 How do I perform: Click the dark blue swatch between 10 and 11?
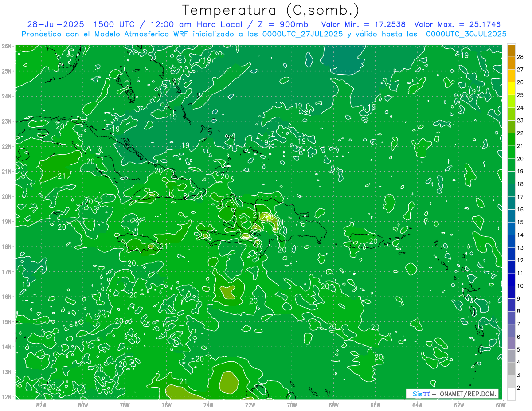511,280
